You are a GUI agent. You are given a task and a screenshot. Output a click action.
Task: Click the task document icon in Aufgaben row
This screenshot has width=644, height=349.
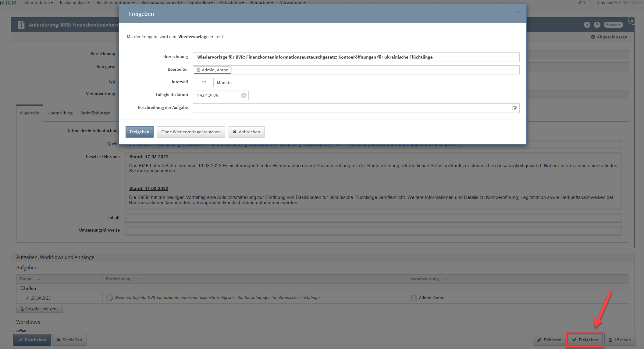pyautogui.click(x=109, y=298)
